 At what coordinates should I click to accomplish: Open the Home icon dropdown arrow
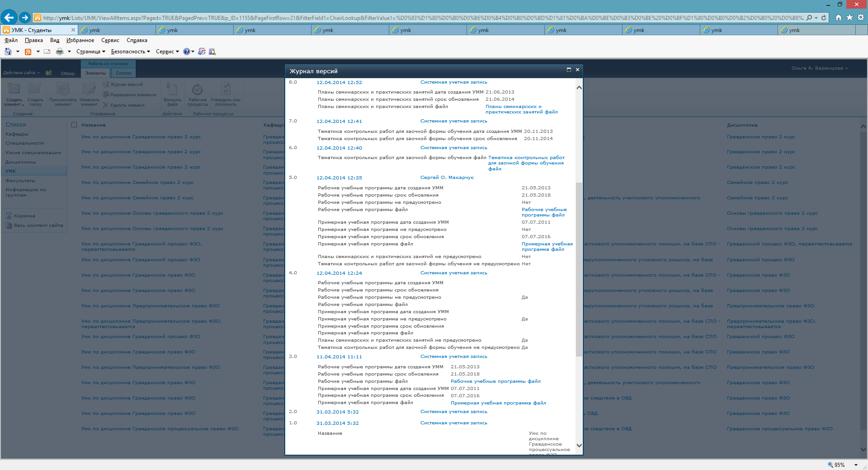[18, 52]
